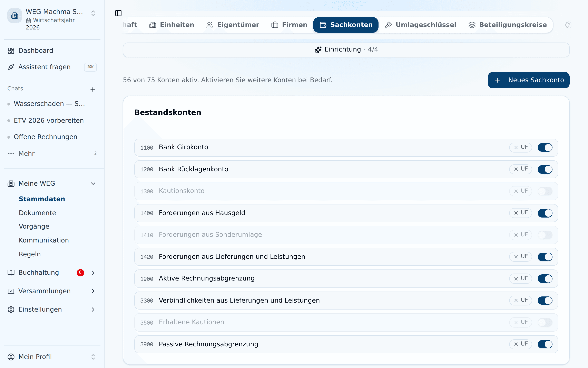Disable the Bank Girokonto account toggle
Screen dimensions: 588x368
pyautogui.click(x=545, y=147)
